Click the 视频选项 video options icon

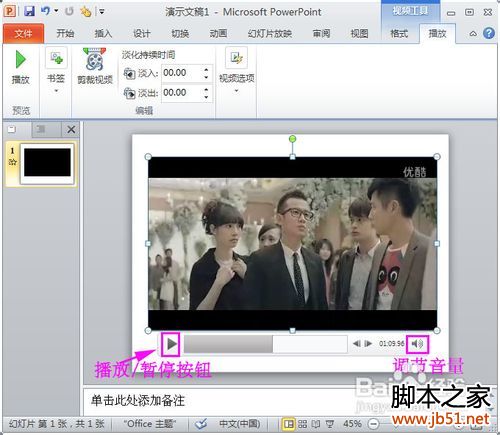point(236,57)
